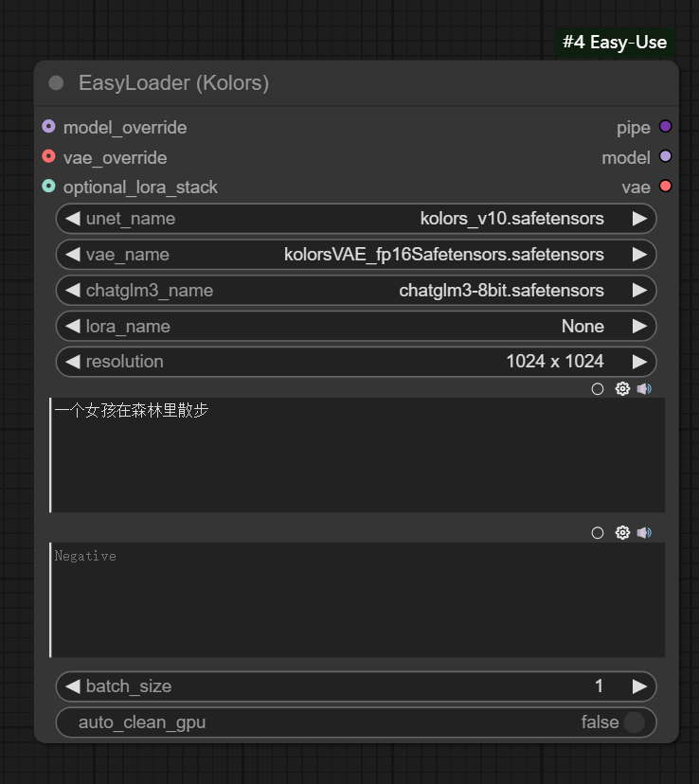
Task: Click the optional_lora_stack input connector dot
Action: 49,187
